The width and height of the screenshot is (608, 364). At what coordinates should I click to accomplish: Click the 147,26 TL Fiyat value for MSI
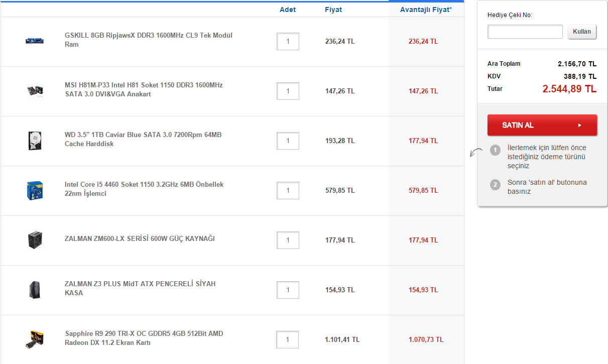pyautogui.click(x=340, y=91)
